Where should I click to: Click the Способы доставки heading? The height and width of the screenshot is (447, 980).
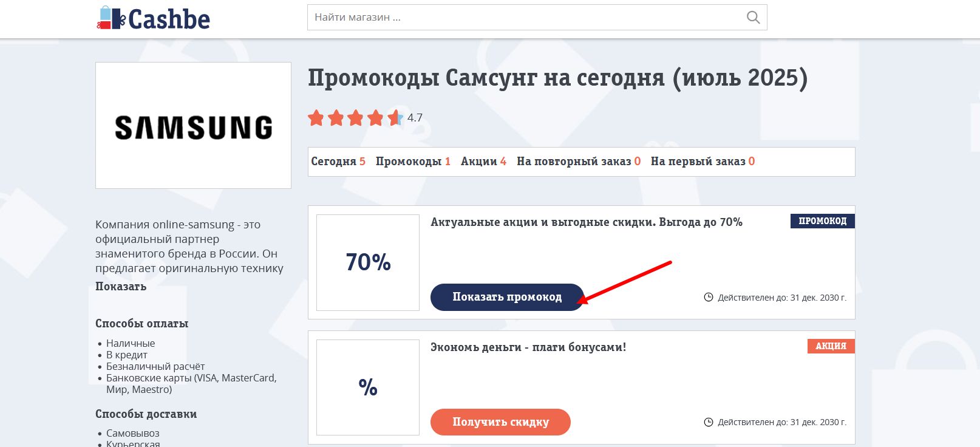[146, 414]
